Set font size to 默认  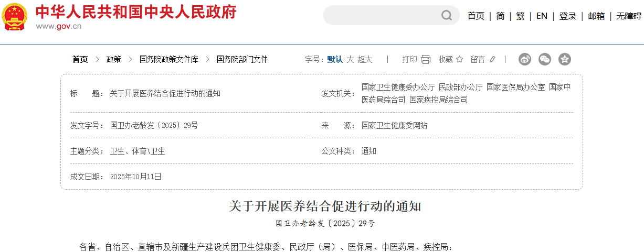[335, 59]
